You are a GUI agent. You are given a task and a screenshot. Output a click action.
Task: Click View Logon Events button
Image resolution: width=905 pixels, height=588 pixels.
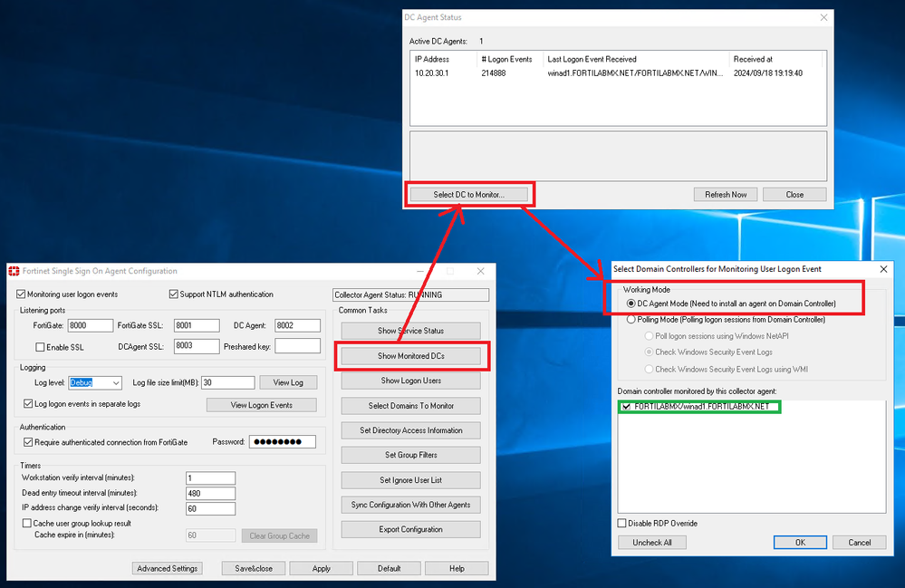pyautogui.click(x=262, y=405)
